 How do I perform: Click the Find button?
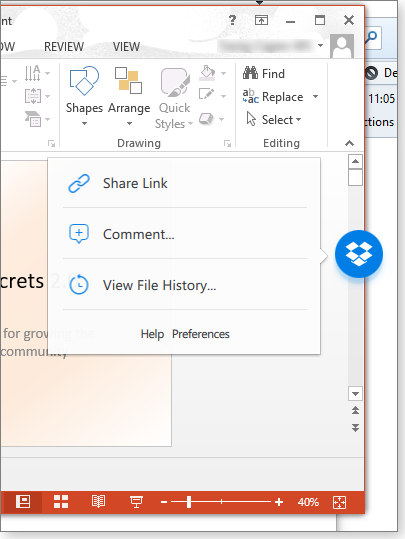coord(264,73)
